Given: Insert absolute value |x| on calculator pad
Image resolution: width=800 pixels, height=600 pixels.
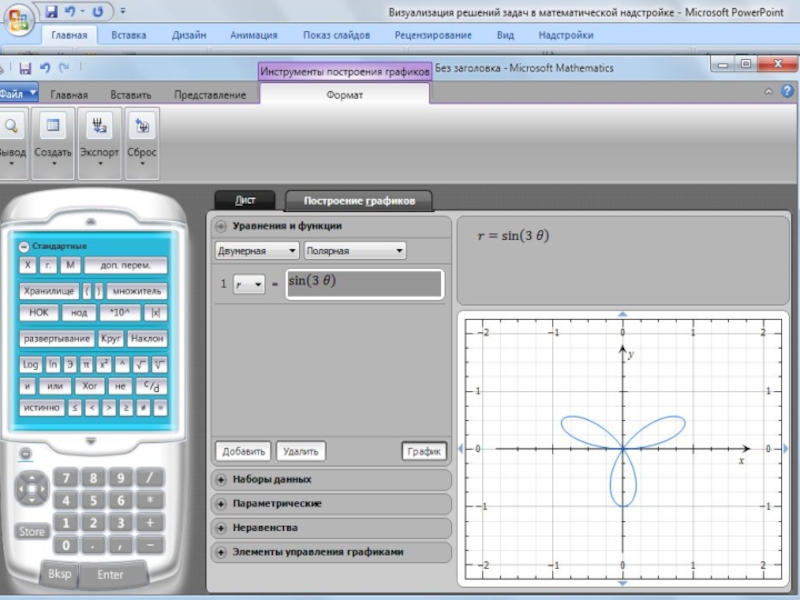Looking at the screenshot, I should 156,313.
